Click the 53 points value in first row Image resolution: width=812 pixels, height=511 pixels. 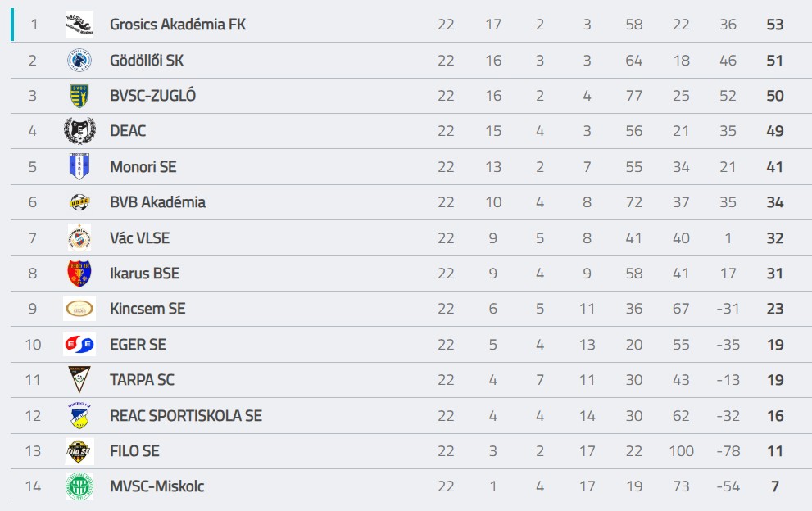pos(774,25)
